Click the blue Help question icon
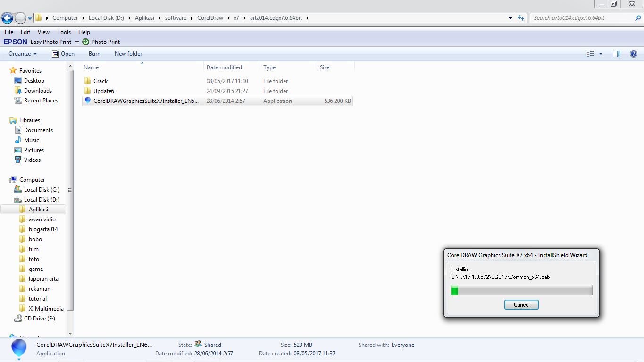The height and width of the screenshot is (362, 644). tap(634, 54)
